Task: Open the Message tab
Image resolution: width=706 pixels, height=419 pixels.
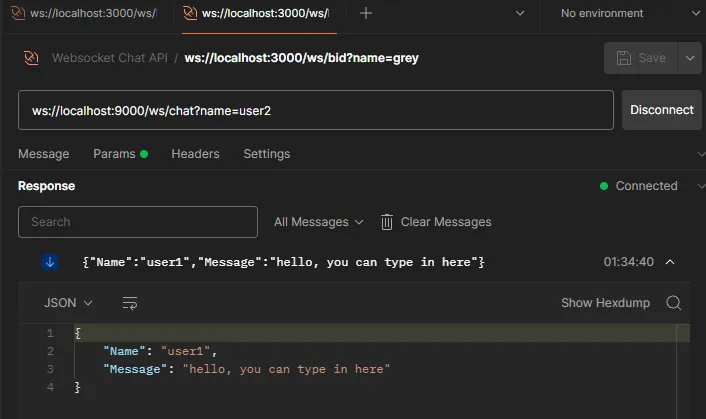Action: [44, 154]
